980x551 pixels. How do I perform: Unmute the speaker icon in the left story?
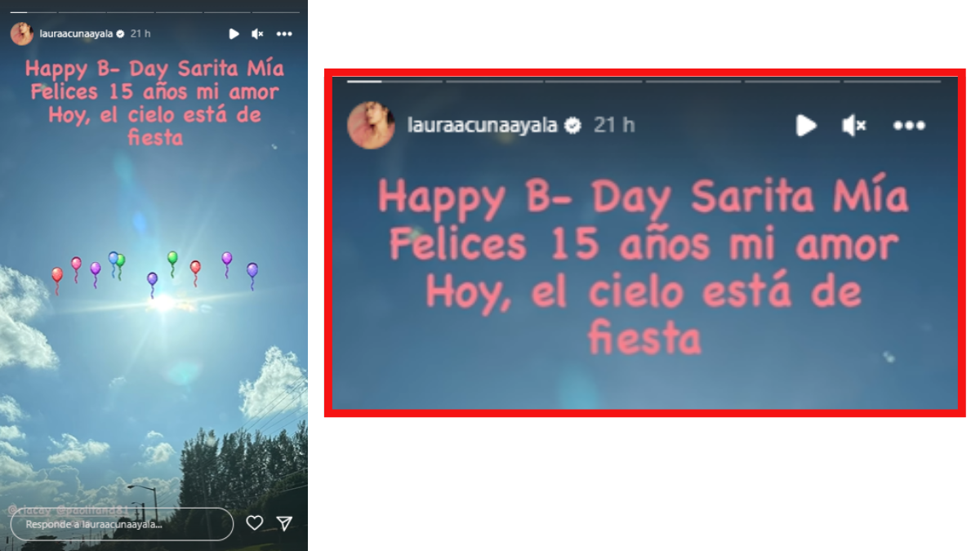pos(257,33)
